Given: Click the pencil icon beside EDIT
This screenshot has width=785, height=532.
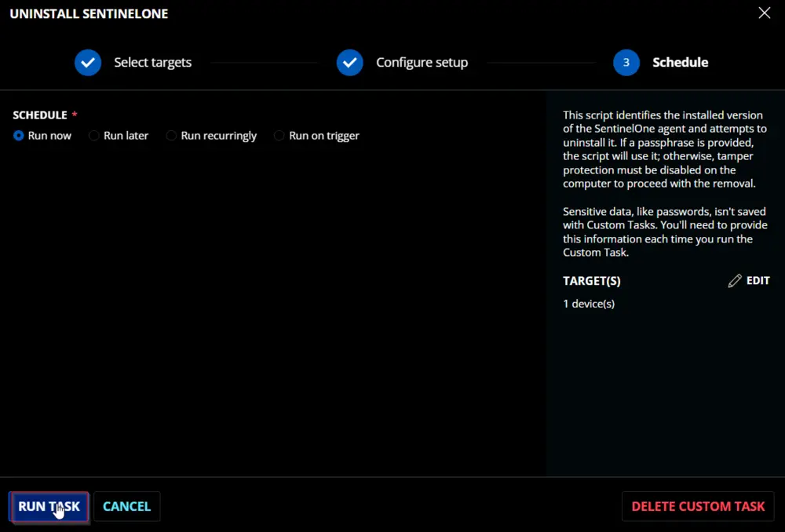Looking at the screenshot, I should pyautogui.click(x=735, y=281).
